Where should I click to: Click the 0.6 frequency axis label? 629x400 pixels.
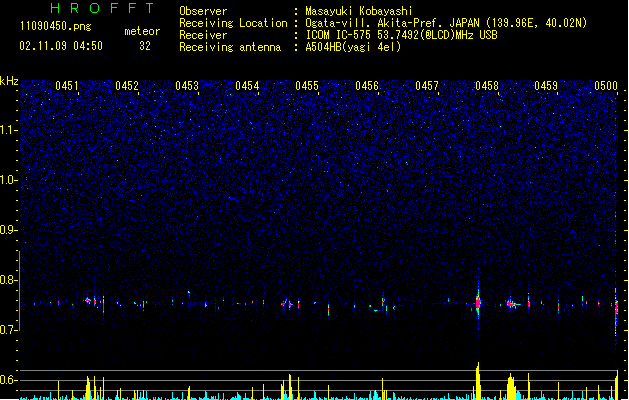pyautogui.click(x=8, y=380)
